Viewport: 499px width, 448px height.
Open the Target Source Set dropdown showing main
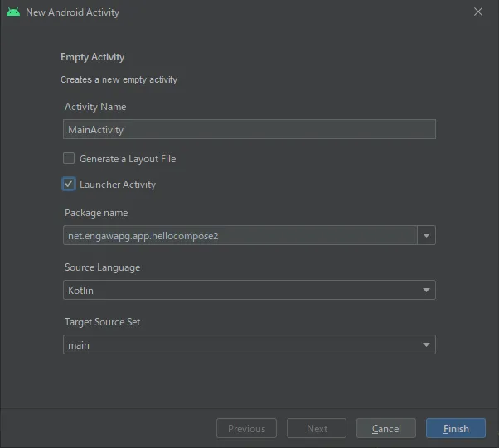point(249,345)
